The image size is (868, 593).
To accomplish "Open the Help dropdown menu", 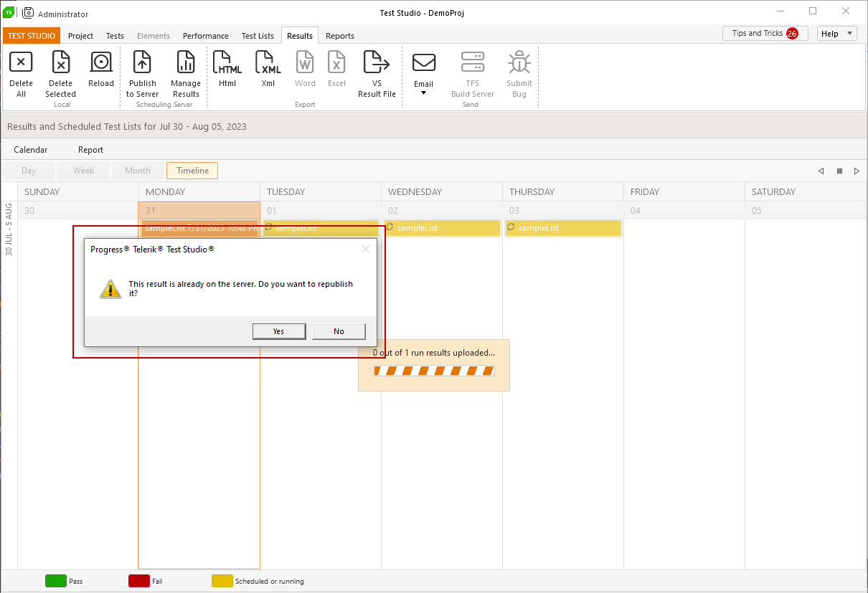I will pos(837,34).
